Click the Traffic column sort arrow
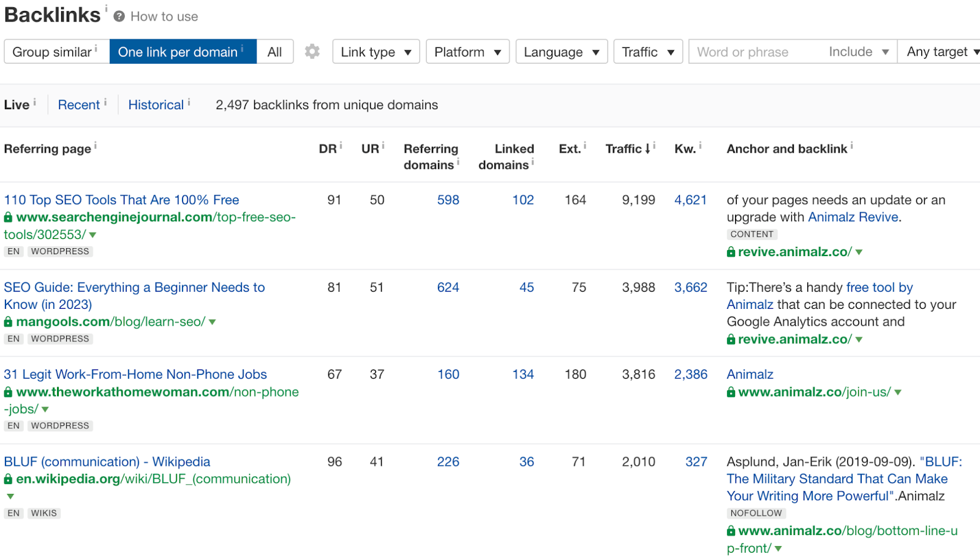 (x=647, y=149)
